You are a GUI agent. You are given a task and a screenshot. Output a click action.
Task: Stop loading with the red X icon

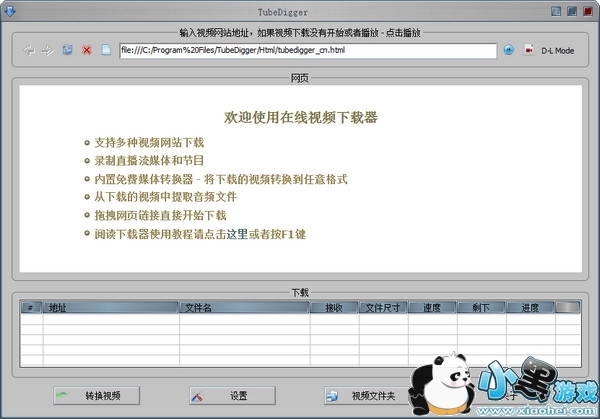[87, 50]
